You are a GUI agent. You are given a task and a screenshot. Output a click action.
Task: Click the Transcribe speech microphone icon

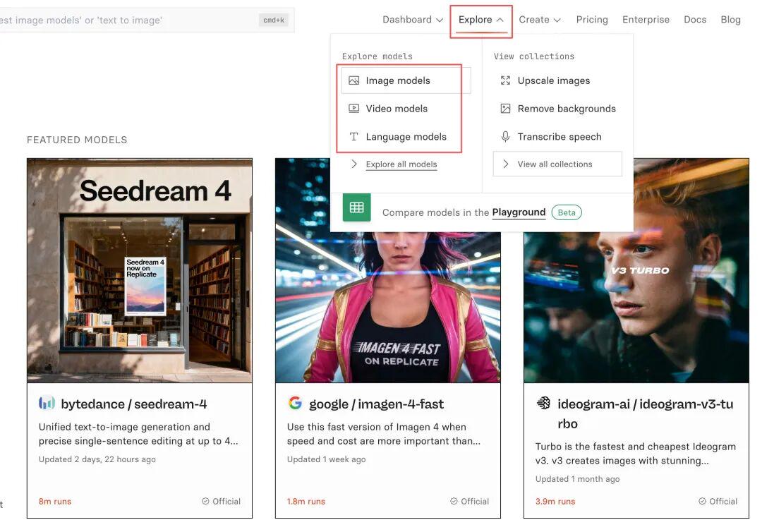tap(505, 137)
